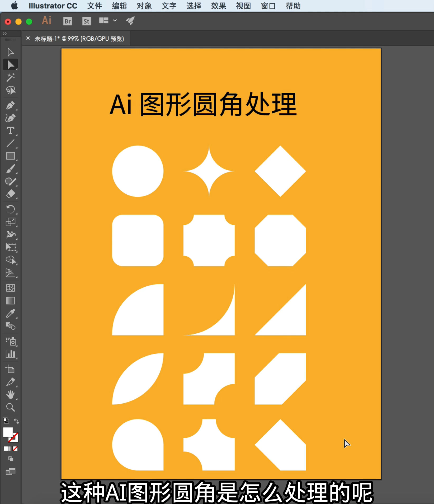
Task: Click the white Fill color swatch
Action: tap(8, 432)
